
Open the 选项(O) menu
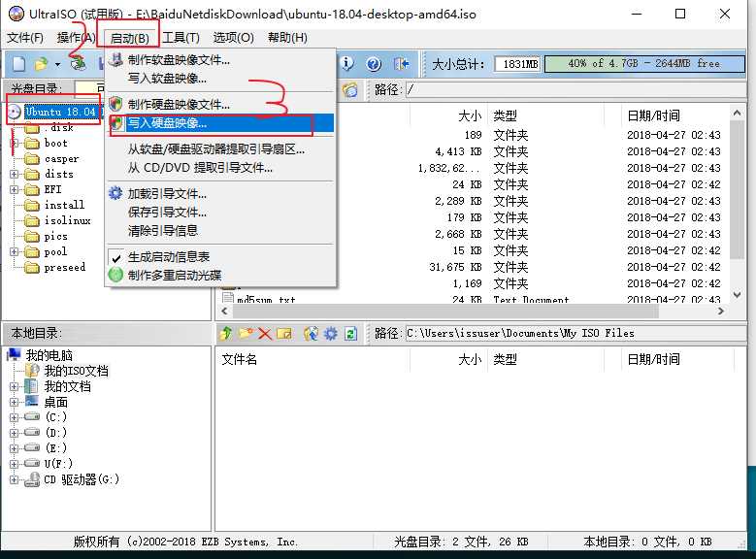click(x=233, y=38)
